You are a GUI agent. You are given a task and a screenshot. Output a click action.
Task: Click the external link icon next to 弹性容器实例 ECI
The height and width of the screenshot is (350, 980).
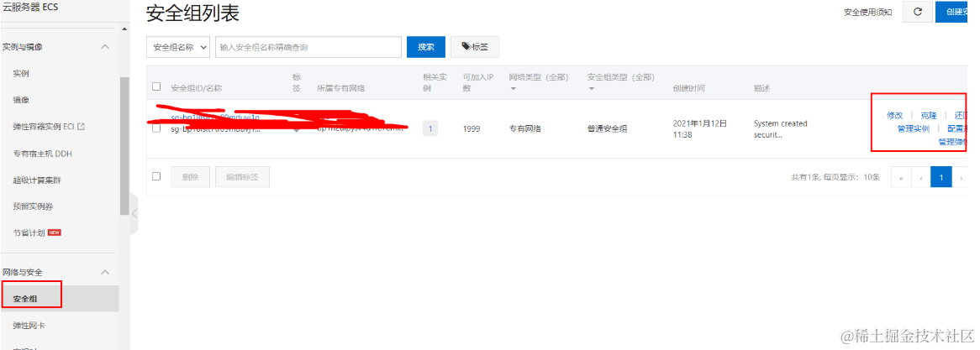81,126
